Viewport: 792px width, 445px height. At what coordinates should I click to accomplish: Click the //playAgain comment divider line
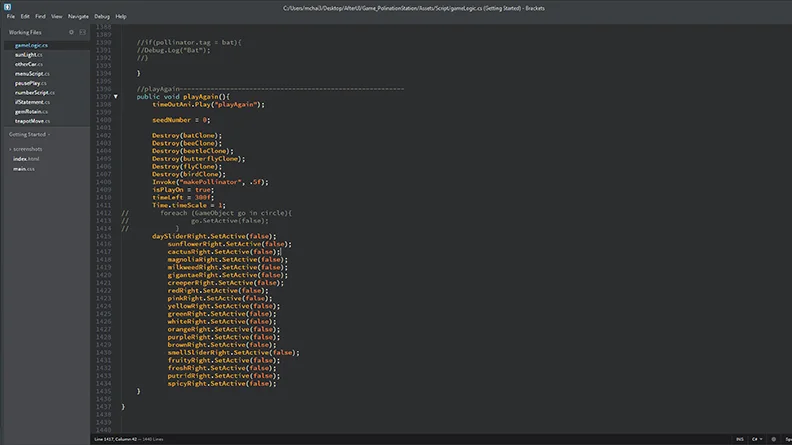[270, 89]
